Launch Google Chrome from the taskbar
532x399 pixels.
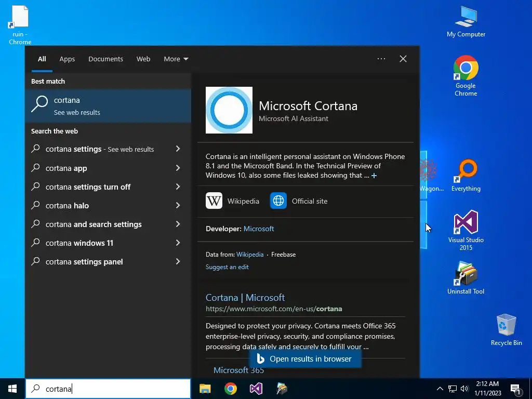pos(230,389)
